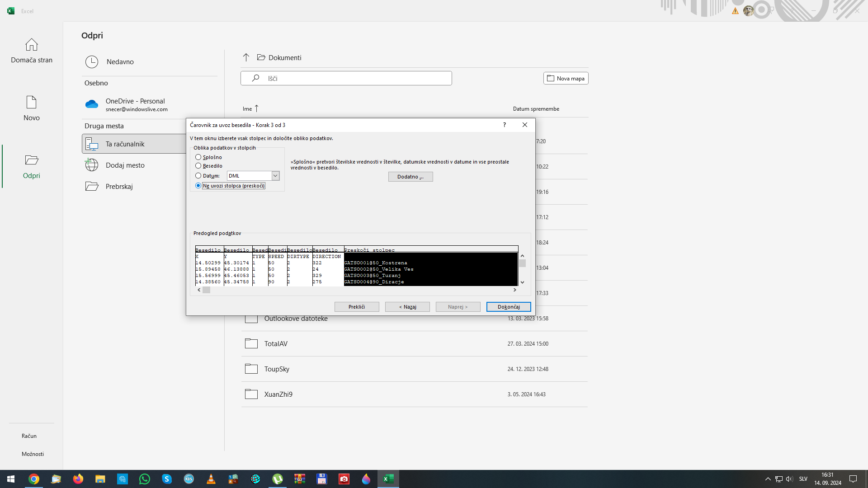Click the warning triangle icon in title bar

pos(735,11)
